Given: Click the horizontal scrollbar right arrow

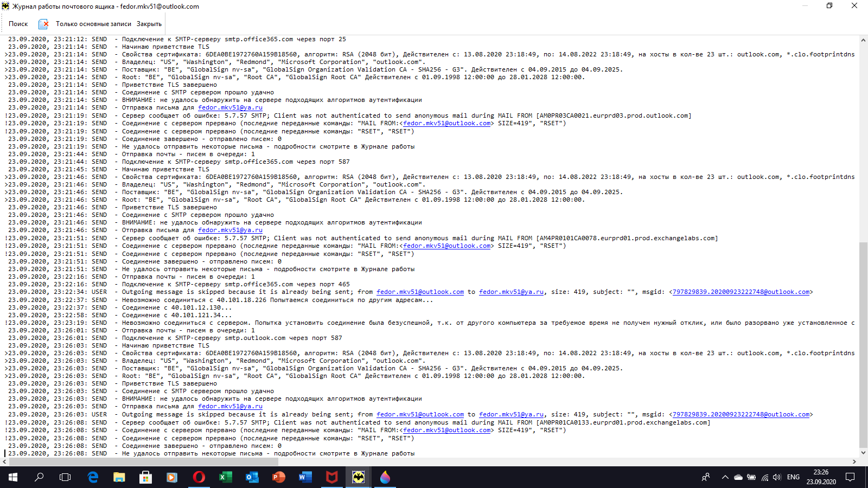Looking at the screenshot, I should 854,462.
